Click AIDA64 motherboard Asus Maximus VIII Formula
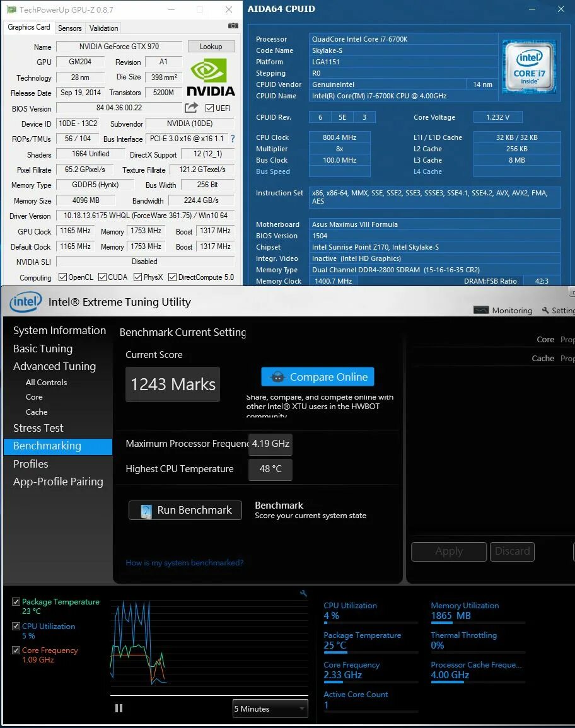Viewport: 575px width, 728px height. pyautogui.click(x=435, y=224)
